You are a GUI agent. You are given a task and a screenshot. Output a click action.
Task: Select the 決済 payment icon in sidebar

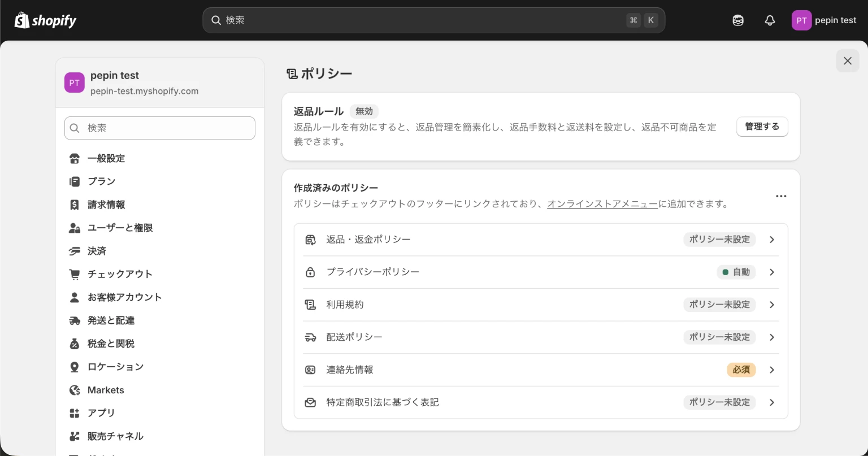[x=75, y=251]
